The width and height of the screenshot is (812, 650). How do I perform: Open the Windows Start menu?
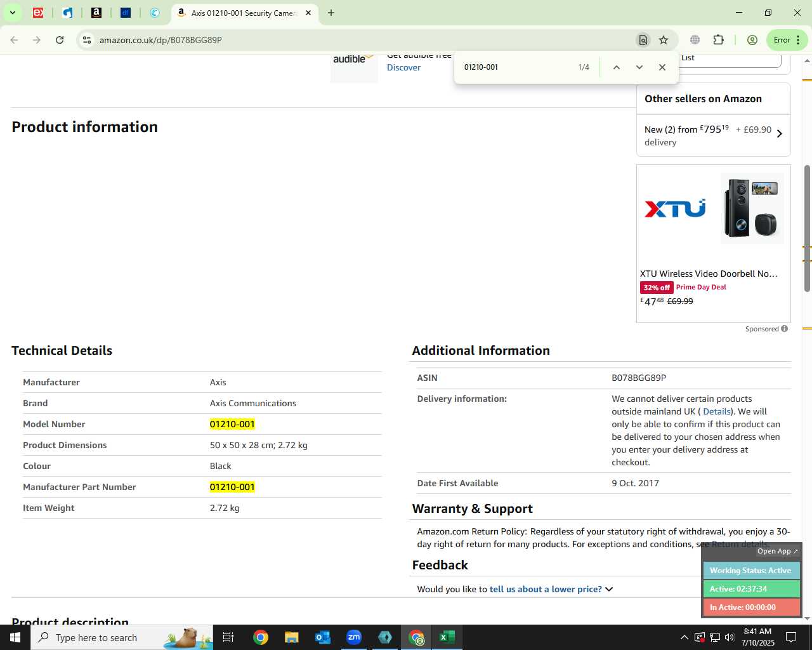tap(15, 637)
